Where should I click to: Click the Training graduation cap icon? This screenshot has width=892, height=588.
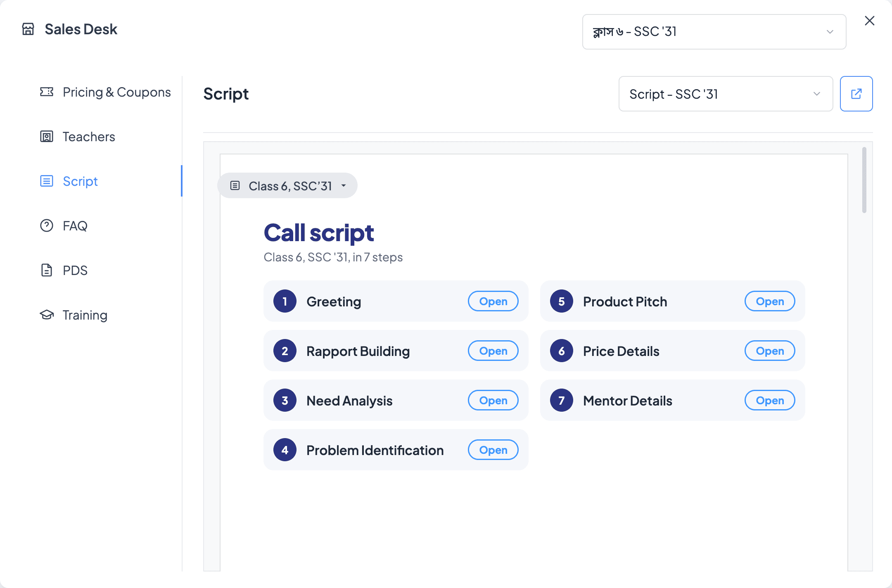coord(47,315)
